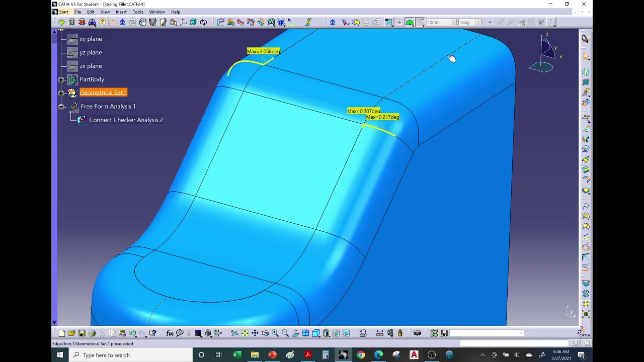644x362 pixels.
Task: Click the Connect Checker Analysis toolbar icon
Action: pos(220,22)
